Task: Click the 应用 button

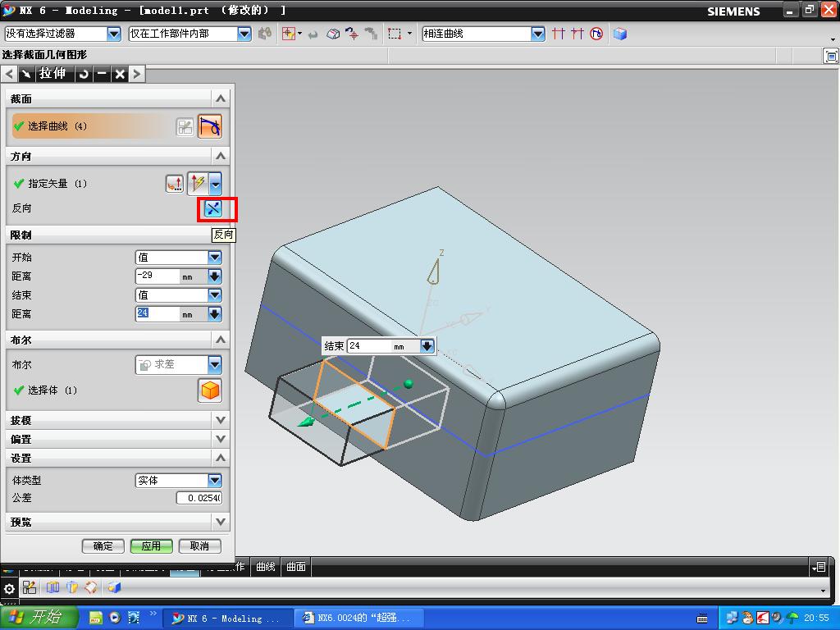Action: pos(152,546)
